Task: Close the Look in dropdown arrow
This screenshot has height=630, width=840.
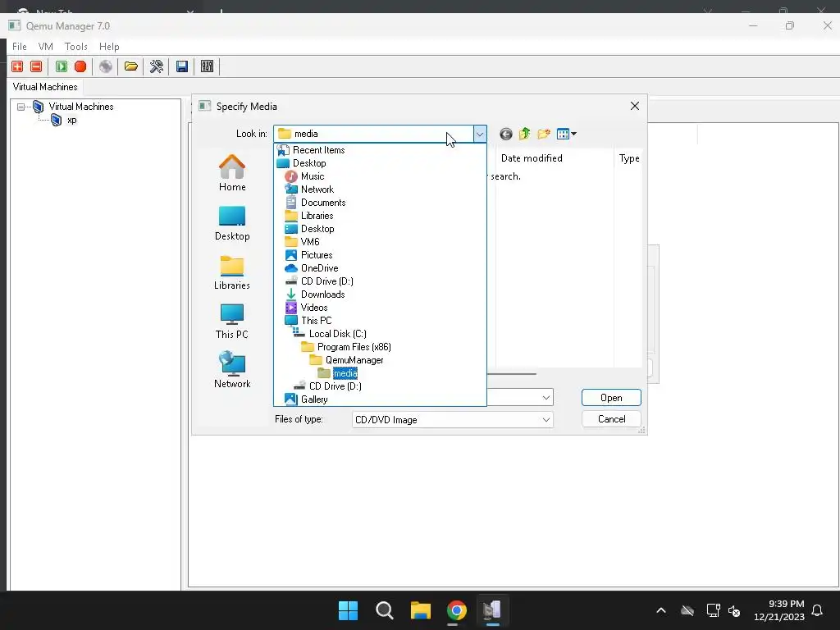Action: [x=480, y=134]
